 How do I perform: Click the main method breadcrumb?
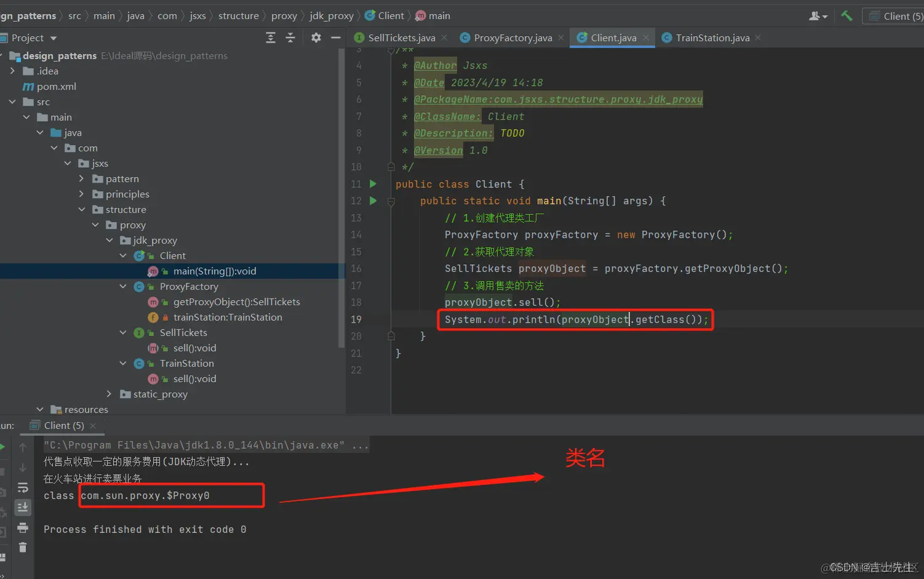[x=433, y=16]
